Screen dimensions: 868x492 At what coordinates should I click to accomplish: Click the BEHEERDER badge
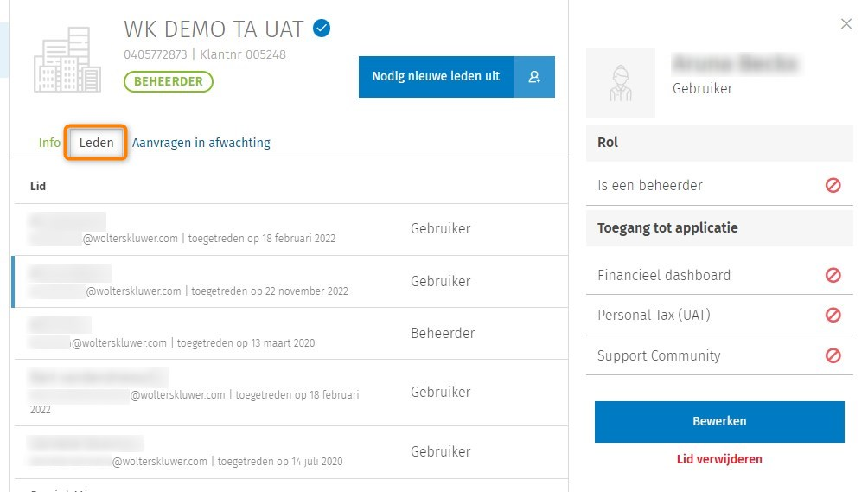[169, 81]
